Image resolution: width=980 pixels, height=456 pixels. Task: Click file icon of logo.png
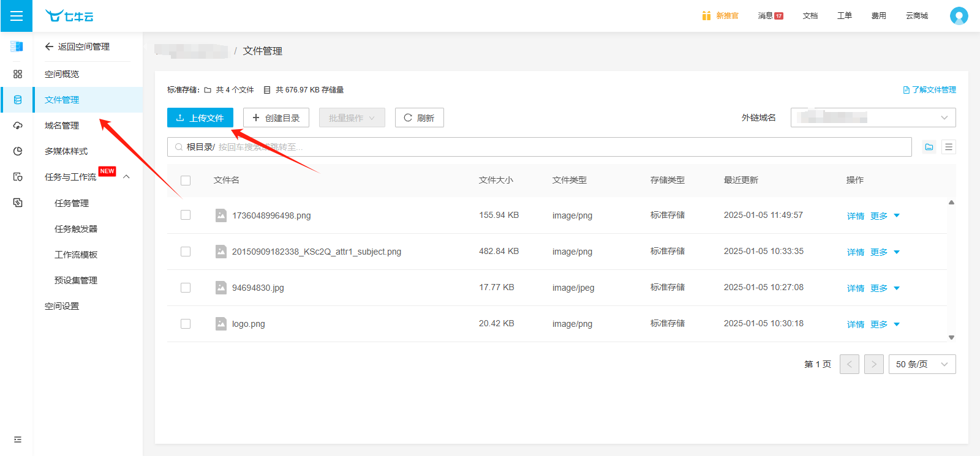(221, 324)
